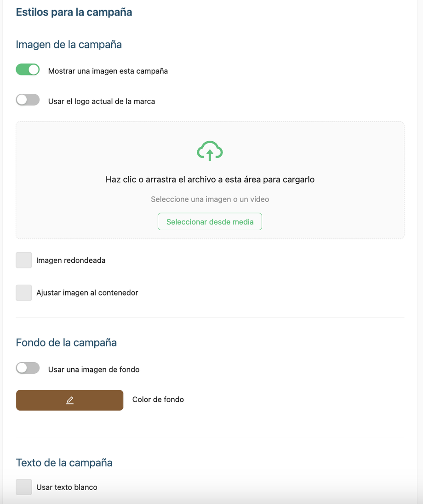Click the 'Fondo de la campaña' section heading
This screenshot has height=504, width=423.
pos(66,342)
